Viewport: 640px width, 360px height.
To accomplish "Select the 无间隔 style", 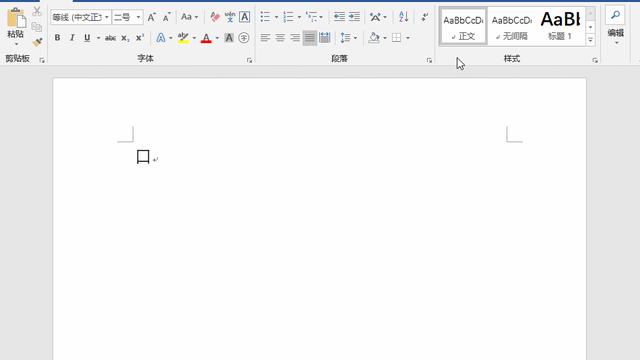I will [511, 26].
